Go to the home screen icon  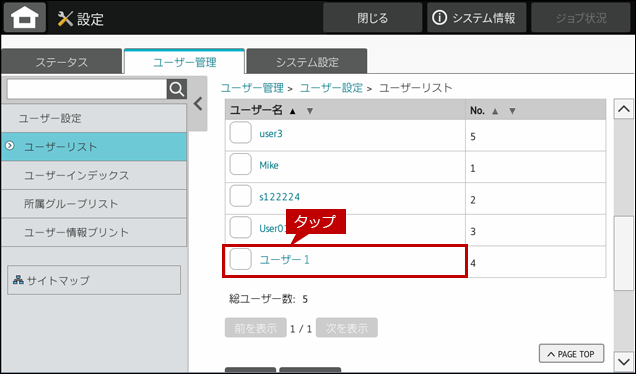click(25, 18)
